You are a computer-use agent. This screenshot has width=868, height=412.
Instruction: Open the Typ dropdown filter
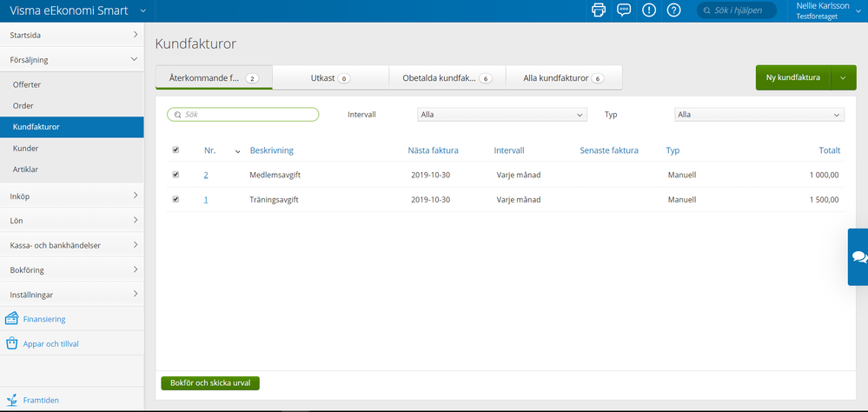[x=759, y=114]
